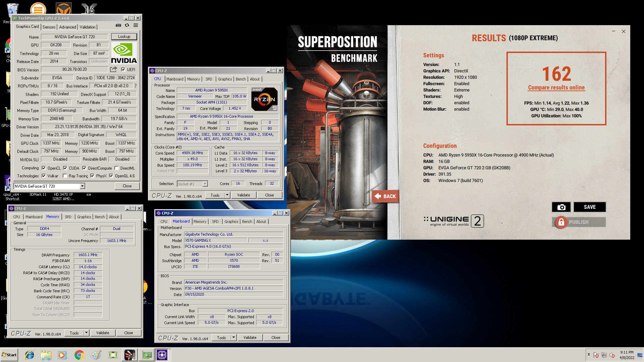Screen dimensions: 644x362
Task: Click Validate in CPU-Z CPU window
Action: click(244, 195)
